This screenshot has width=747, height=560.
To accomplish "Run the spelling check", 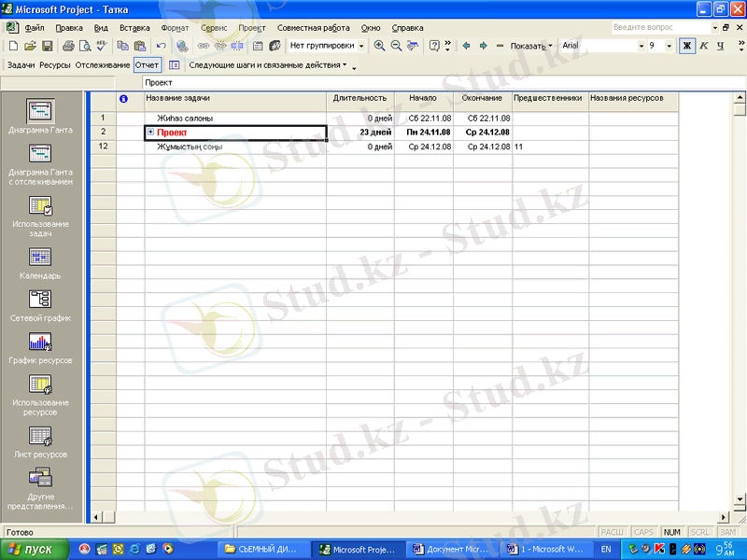I will click(x=102, y=46).
